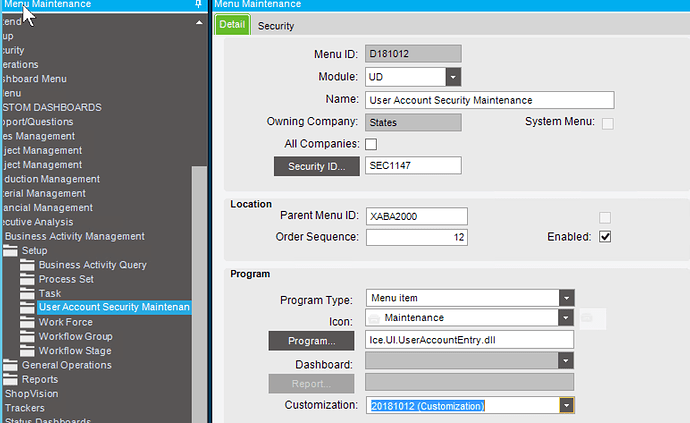Click the Security ID text field SEC1147

[x=413, y=166]
